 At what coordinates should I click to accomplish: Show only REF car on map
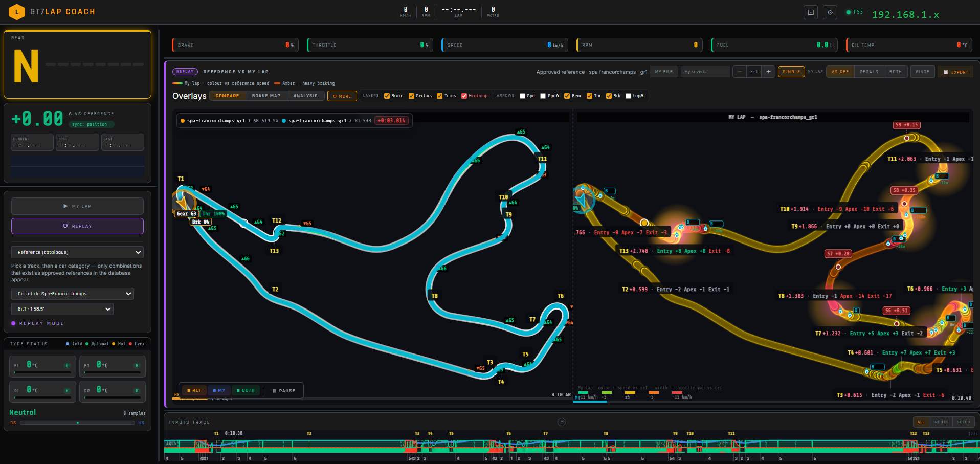pyautogui.click(x=194, y=390)
